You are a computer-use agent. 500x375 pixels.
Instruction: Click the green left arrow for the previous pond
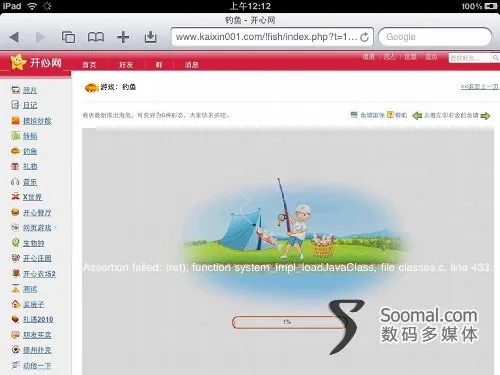tap(417, 116)
